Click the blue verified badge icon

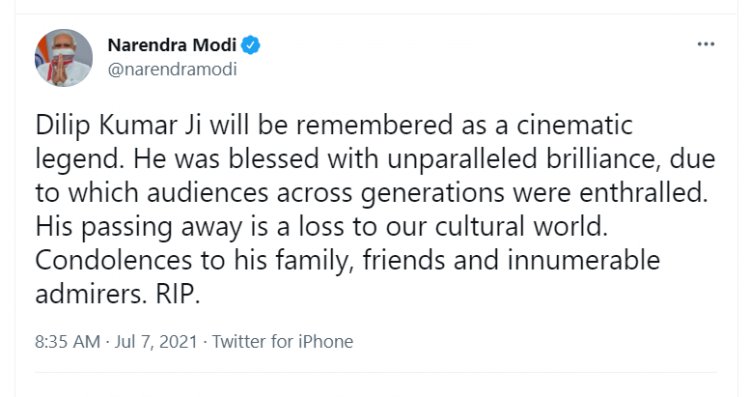click(250, 45)
